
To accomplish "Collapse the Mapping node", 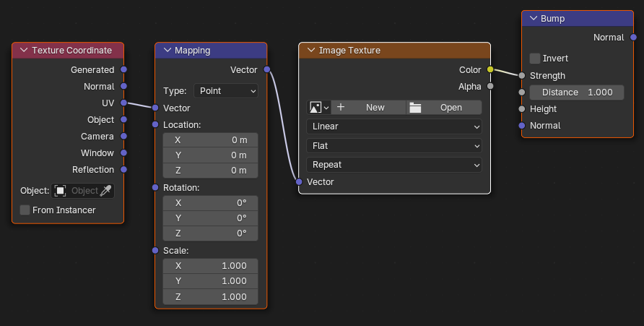I will (167, 50).
